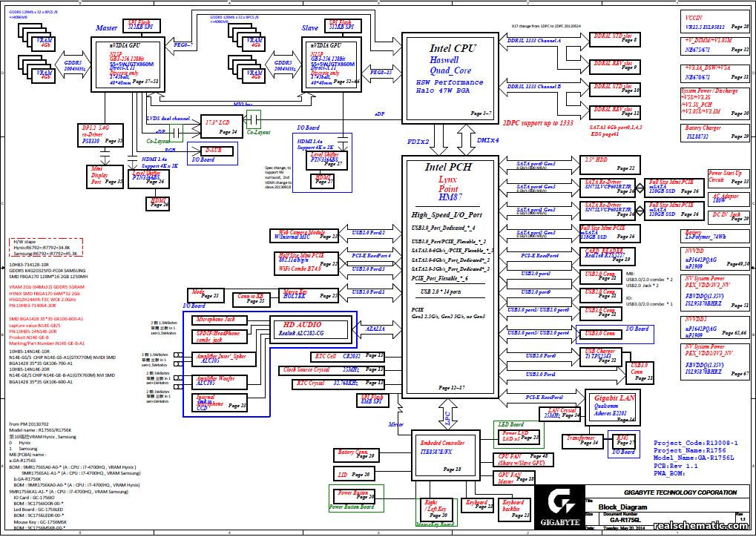Screen dimensions: 756x537
Task: Select the Intel PCH Lynx Point HM87 block
Action: pos(450,276)
